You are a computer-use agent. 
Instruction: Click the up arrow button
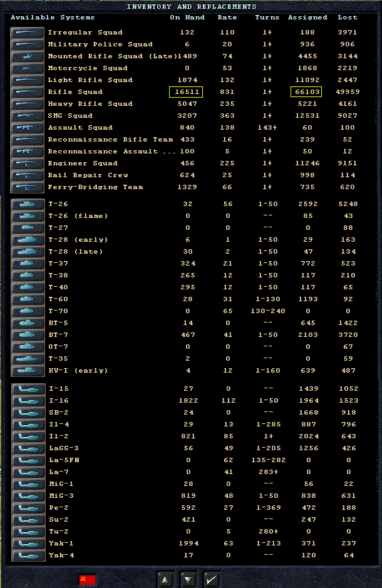tap(165, 580)
